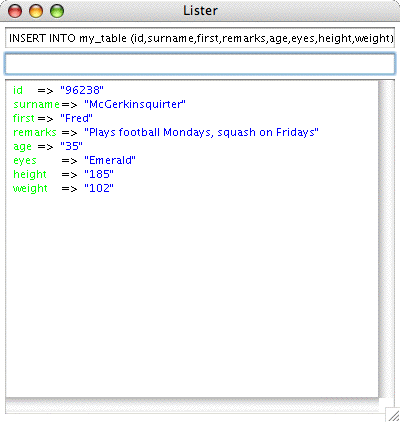Click the yellow minimize window button
The image size is (400, 422).
36,11
